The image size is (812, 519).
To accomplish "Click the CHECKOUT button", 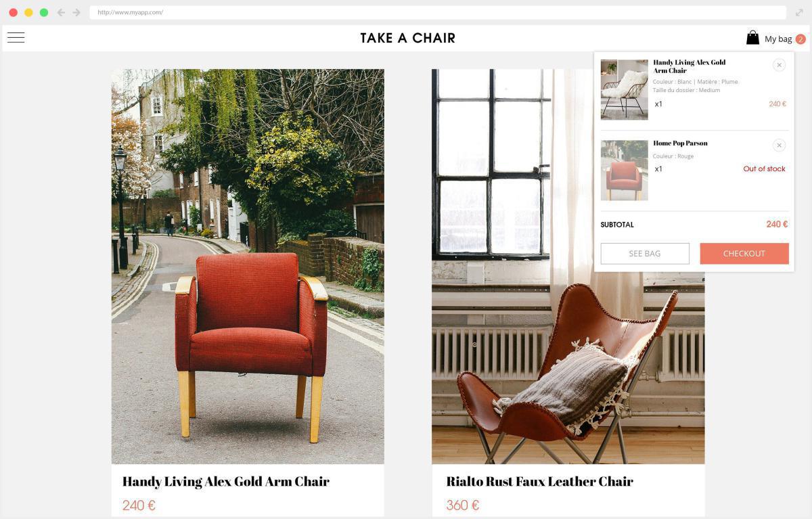I will (x=744, y=253).
